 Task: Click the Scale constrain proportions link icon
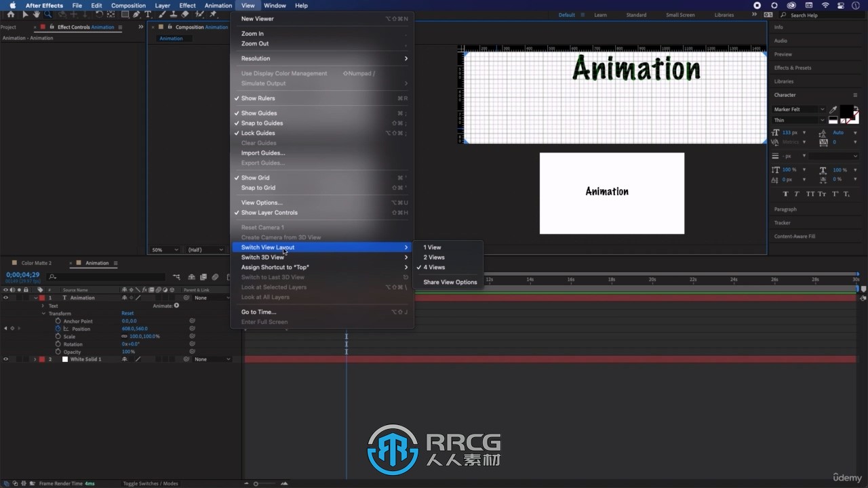point(124,336)
